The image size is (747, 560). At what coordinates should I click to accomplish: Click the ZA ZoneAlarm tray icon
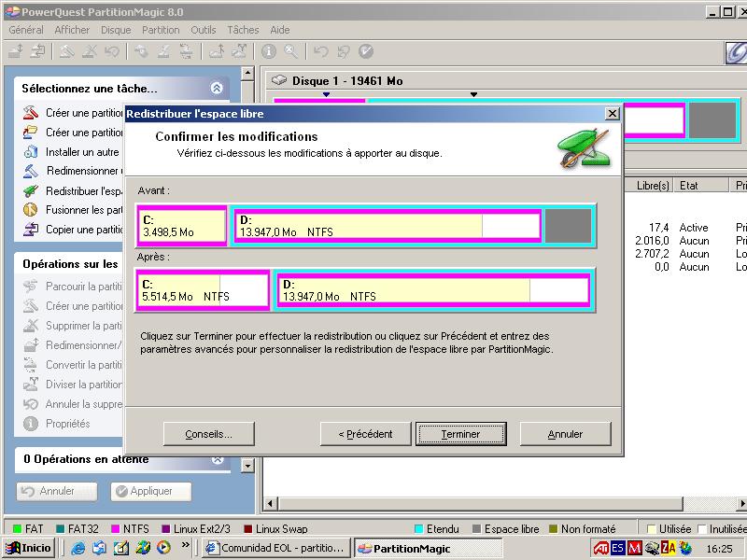click(x=669, y=548)
